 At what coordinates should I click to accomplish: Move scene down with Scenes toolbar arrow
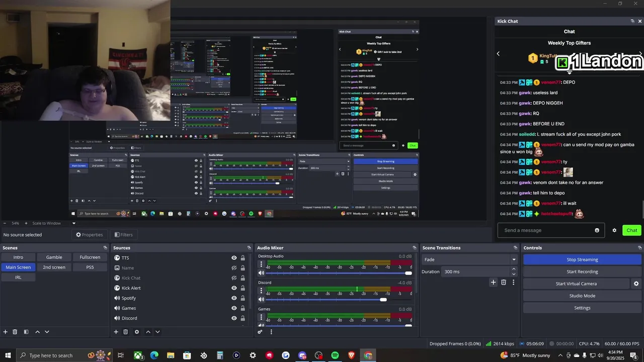47,332
